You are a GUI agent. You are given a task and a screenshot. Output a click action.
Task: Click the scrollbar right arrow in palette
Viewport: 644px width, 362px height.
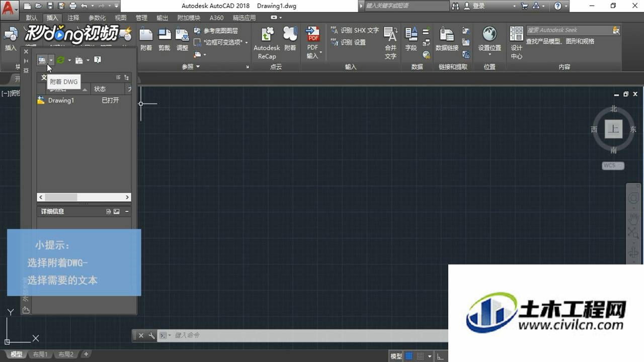[127, 198]
